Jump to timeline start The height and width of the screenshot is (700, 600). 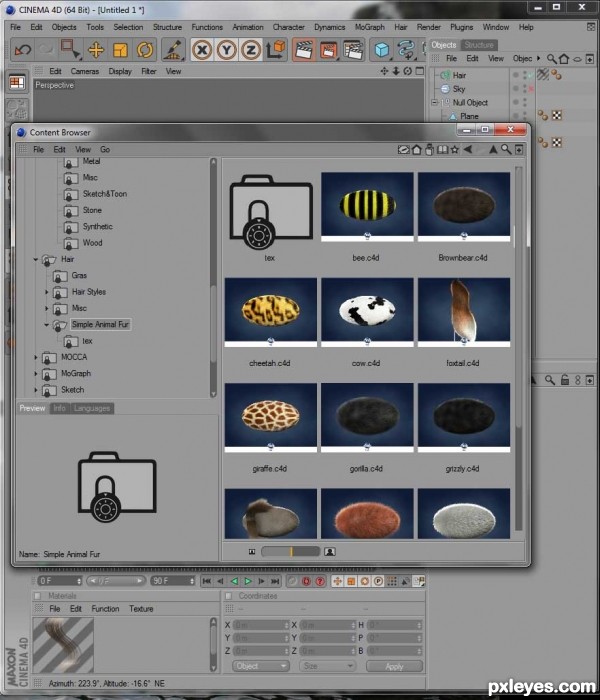207,581
